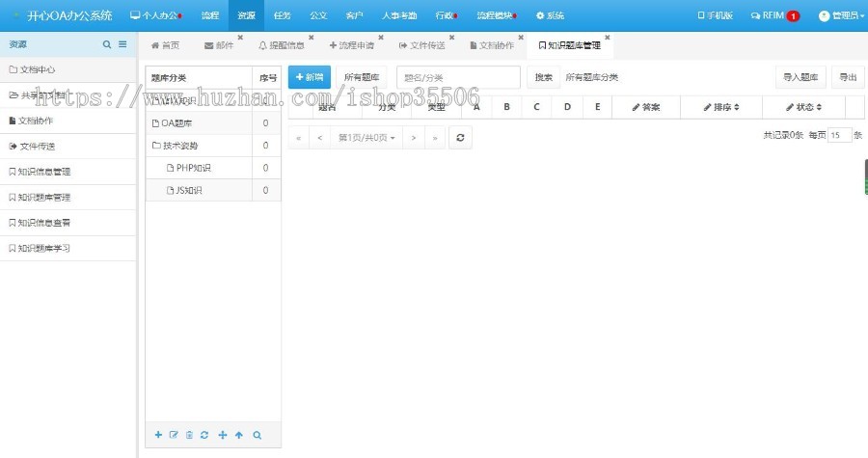
Task: Click the move category cross-arrows icon
Action: [x=223, y=435]
